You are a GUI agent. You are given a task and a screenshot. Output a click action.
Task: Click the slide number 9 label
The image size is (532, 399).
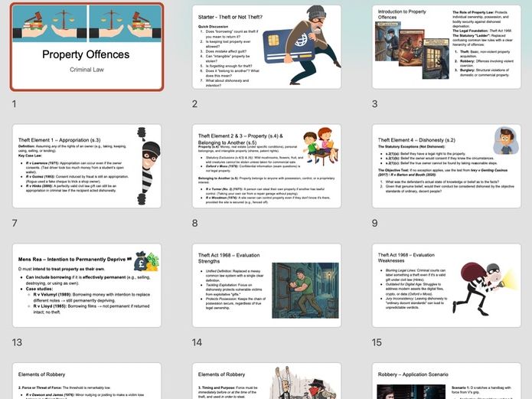pyautogui.click(x=374, y=223)
